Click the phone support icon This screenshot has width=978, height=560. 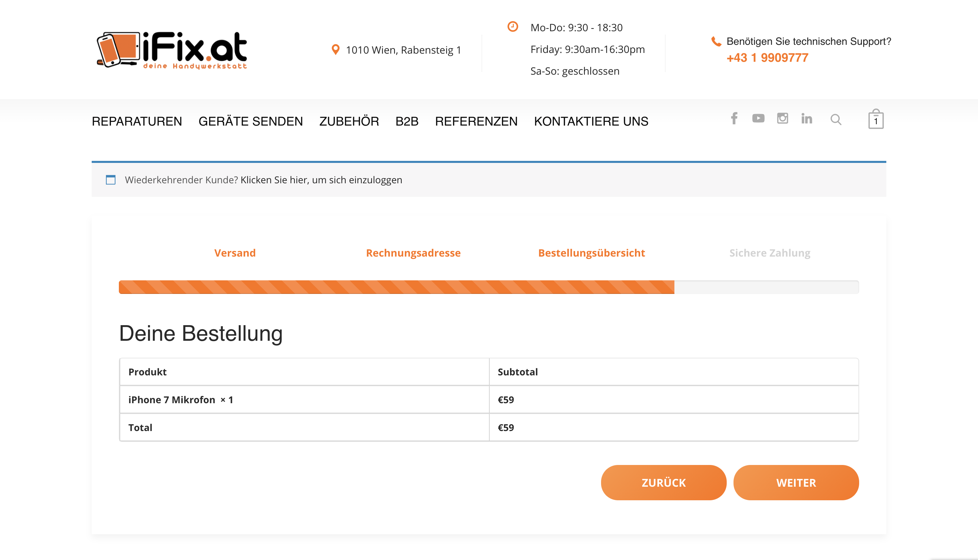pyautogui.click(x=716, y=41)
